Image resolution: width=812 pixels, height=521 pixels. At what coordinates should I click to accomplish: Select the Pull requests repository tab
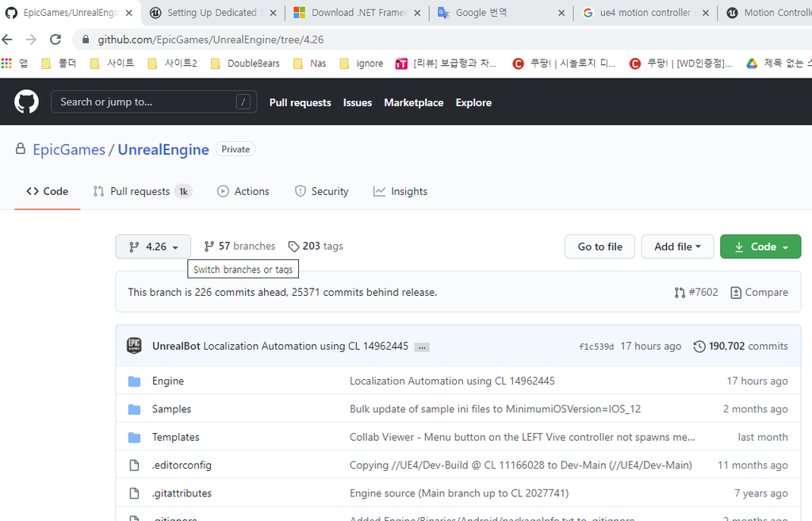tap(143, 191)
